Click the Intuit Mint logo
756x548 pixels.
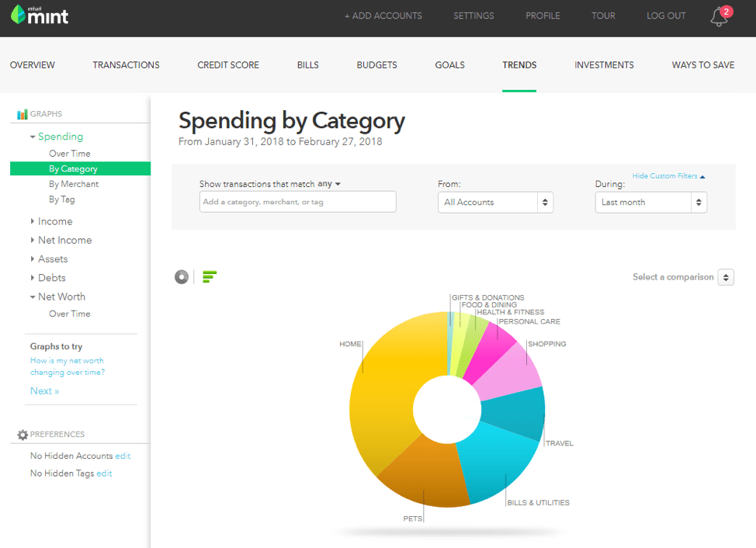(x=40, y=15)
